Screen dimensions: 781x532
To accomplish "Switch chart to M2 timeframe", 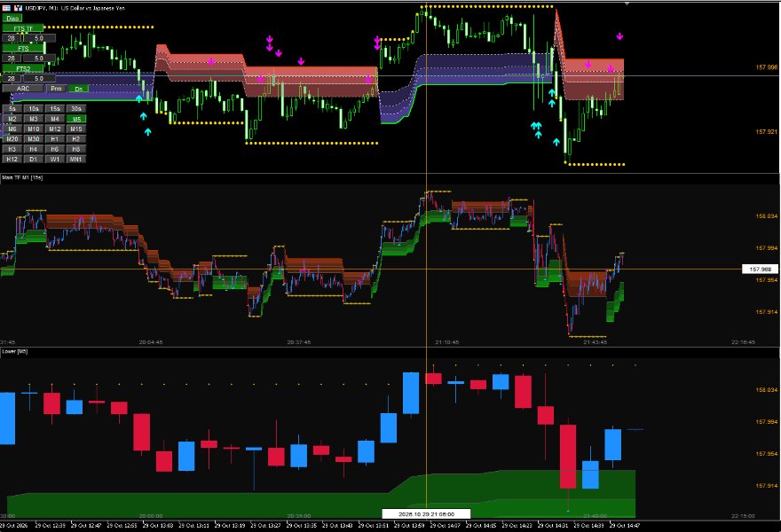I will [x=12, y=119].
